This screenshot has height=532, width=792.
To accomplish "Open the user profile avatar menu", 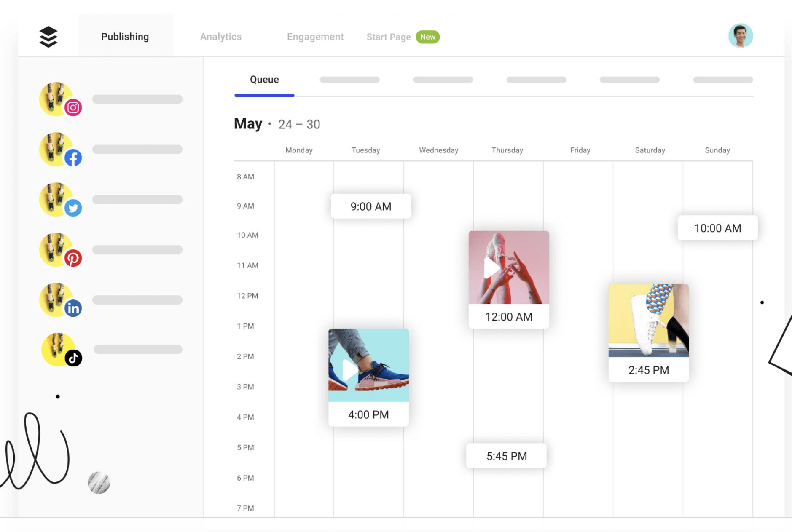I will click(x=740, y=36).
